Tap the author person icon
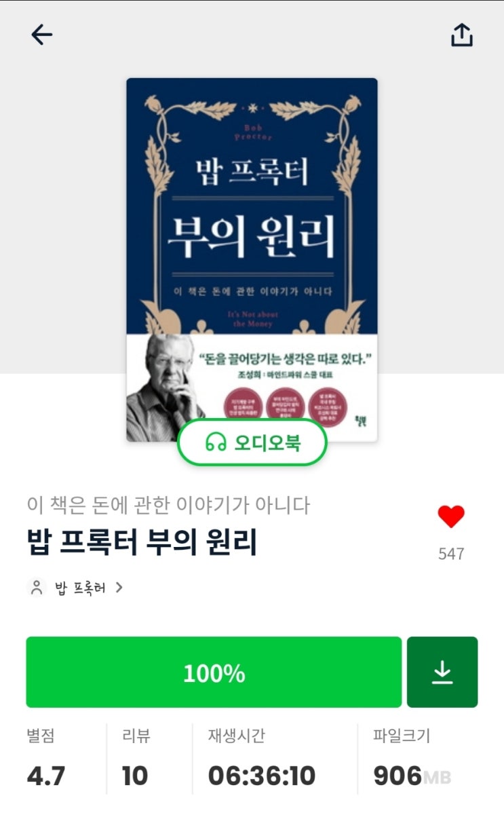The width and height of the screenshot is (504, 830). coord(37,588)
